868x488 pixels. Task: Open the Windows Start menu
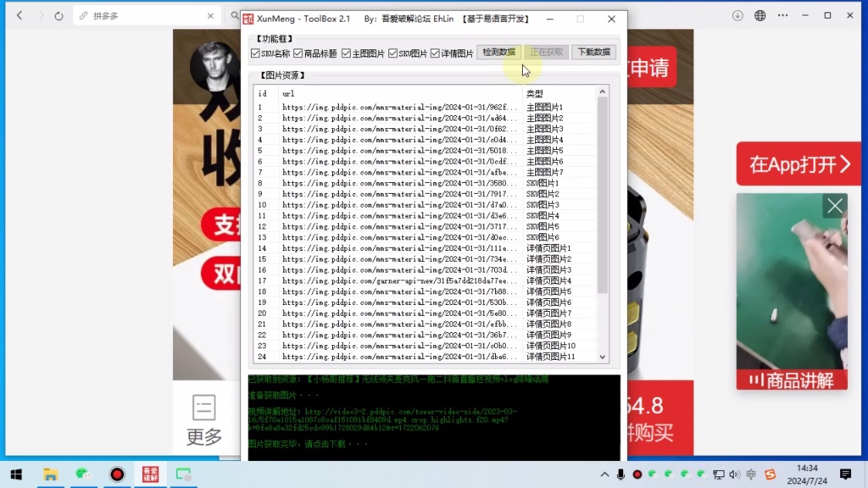[x=16, y=474]
